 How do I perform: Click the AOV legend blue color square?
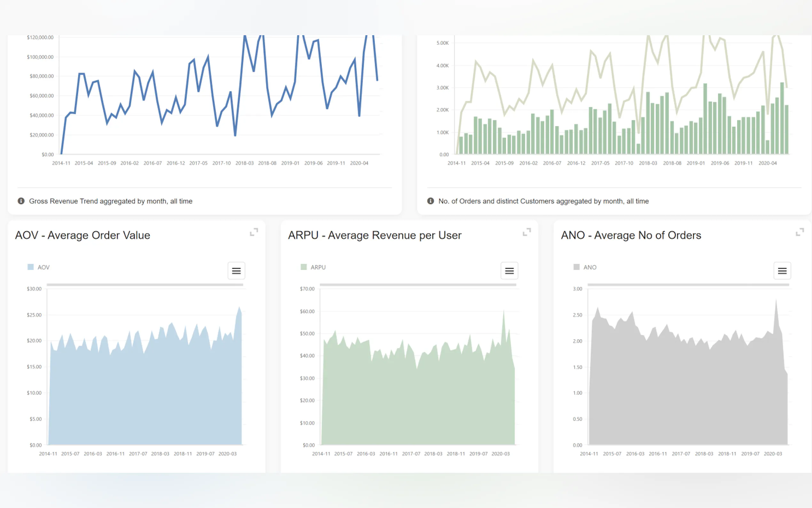point(31,267)
